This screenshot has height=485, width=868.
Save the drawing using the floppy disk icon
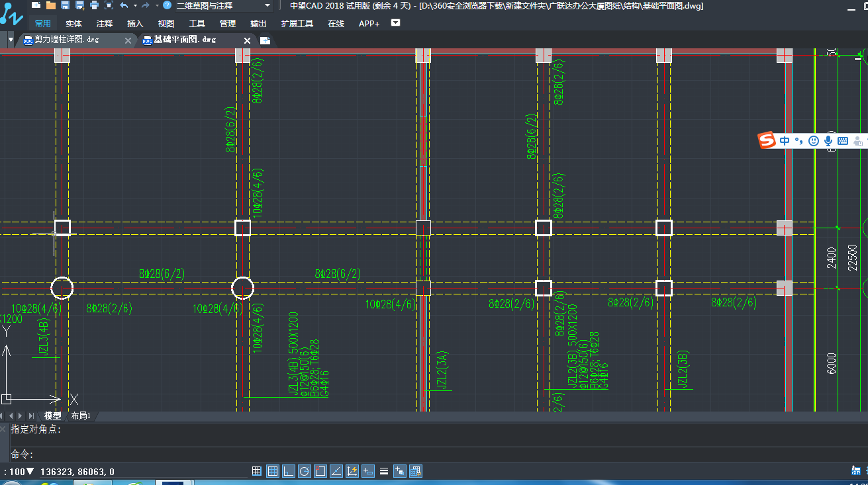[65, 5]
